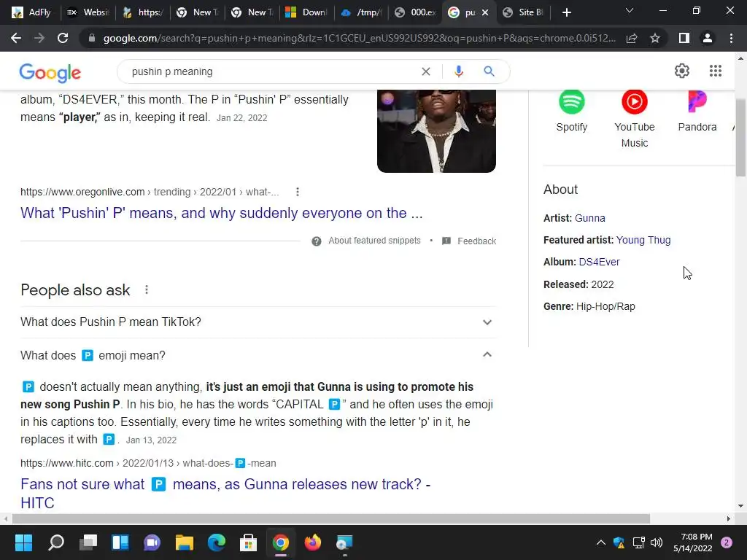747x560 pixels.
Task: Open DS4Ever album link
Action: [599, 262]
